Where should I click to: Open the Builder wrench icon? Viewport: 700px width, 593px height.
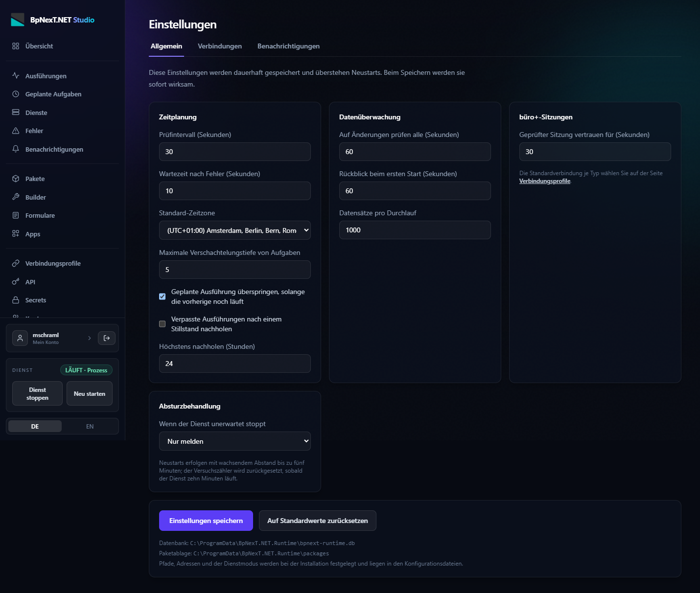[16, 197]
